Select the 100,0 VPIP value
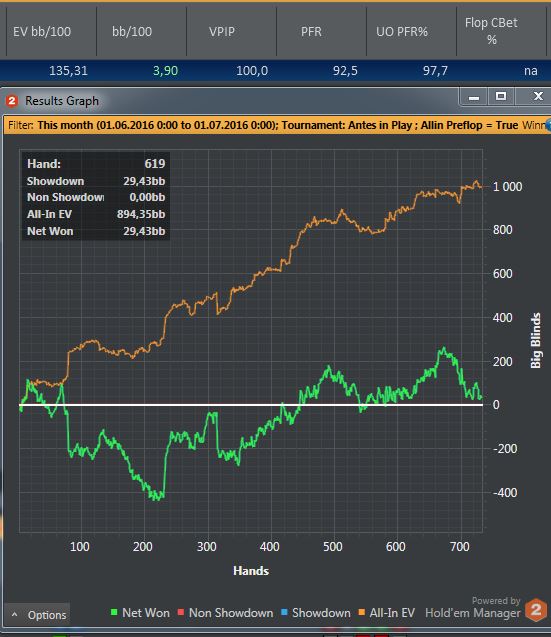 pos(252,71)
